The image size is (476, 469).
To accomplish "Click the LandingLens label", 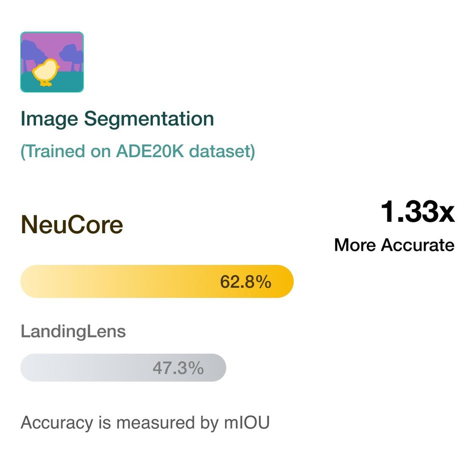I will point(73,331).
